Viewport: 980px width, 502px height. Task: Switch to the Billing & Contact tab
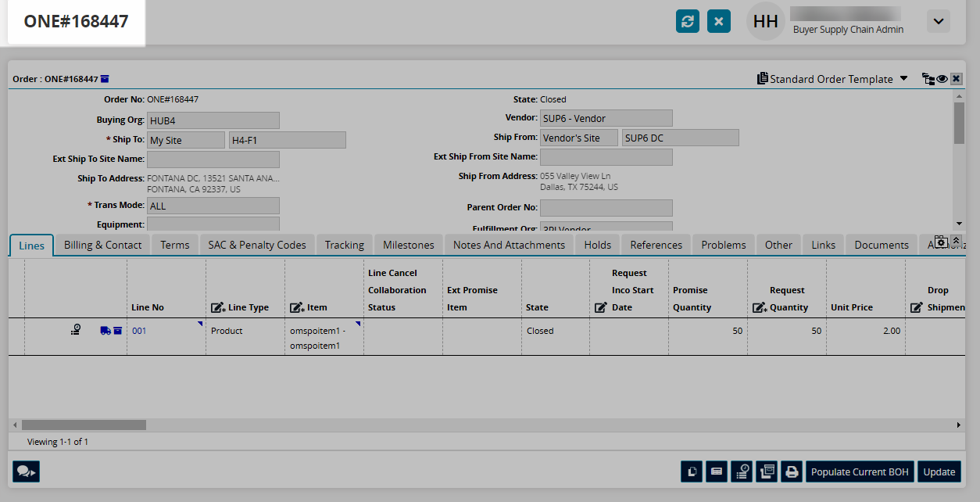[x=102, y=245]
